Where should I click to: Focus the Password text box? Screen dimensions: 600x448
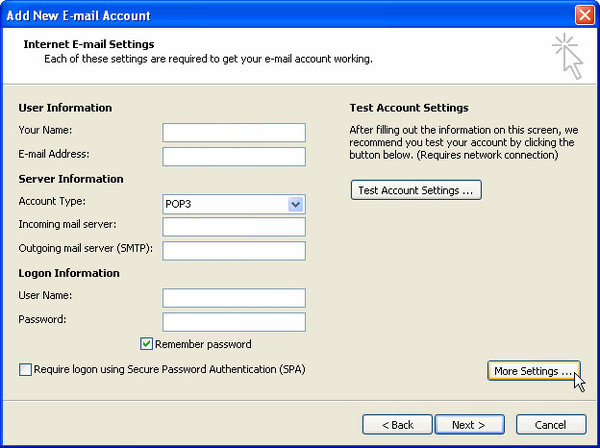tap(234, 322)
